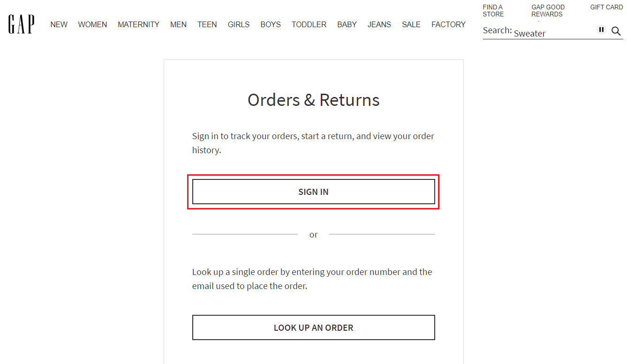Go to the Toddler section
Viewport: 627px width, 364px height.
click(x=309, y=24)
